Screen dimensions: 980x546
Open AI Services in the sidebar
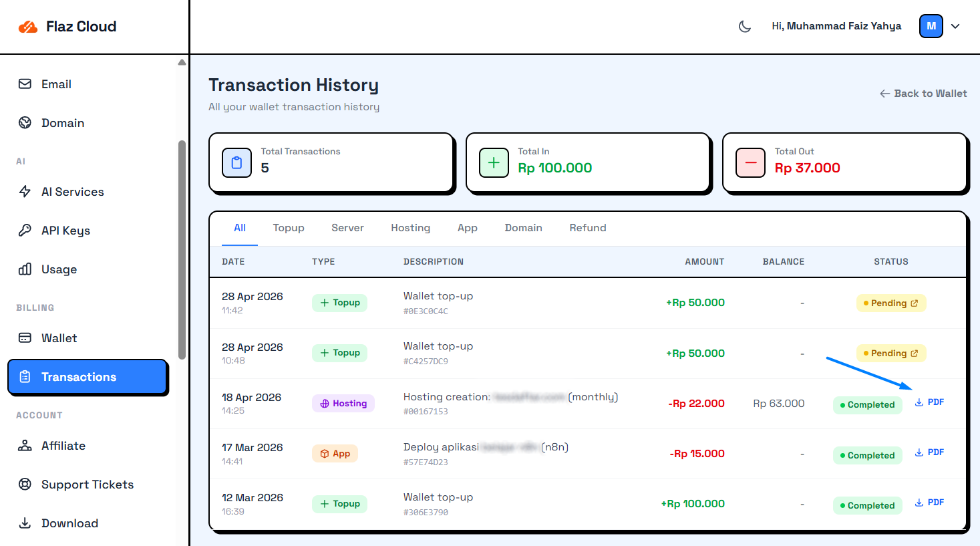(72, 192)
